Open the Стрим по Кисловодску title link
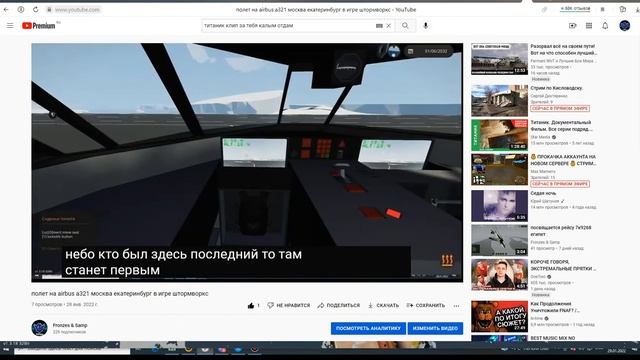640x360 pixels. tap(556, 88)
